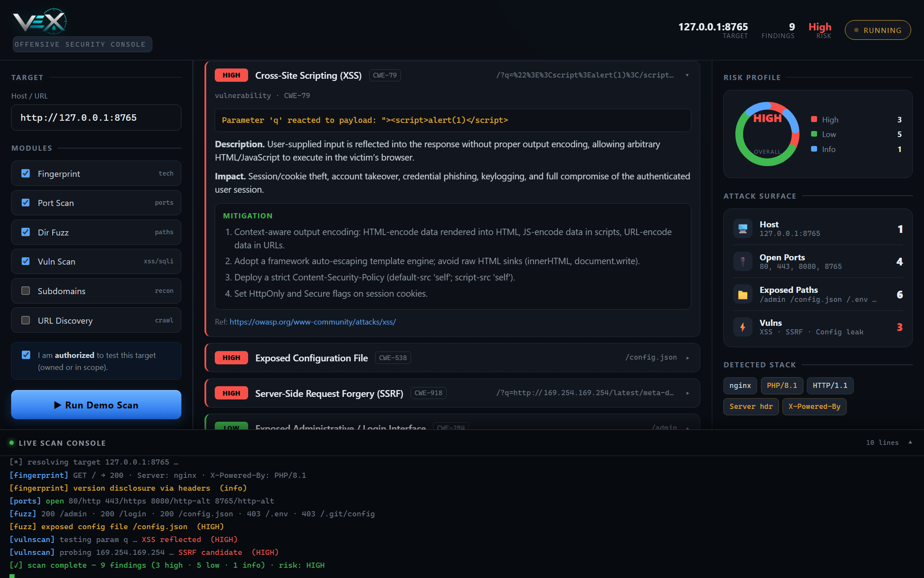
Task: Click the '/config.json' finding path
Action: point(651,358)
